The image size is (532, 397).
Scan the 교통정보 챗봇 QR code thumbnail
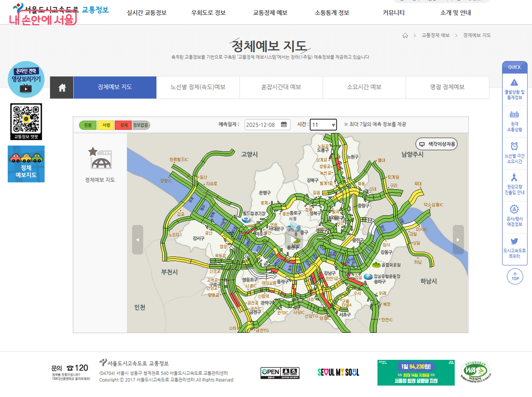point(26,121)
